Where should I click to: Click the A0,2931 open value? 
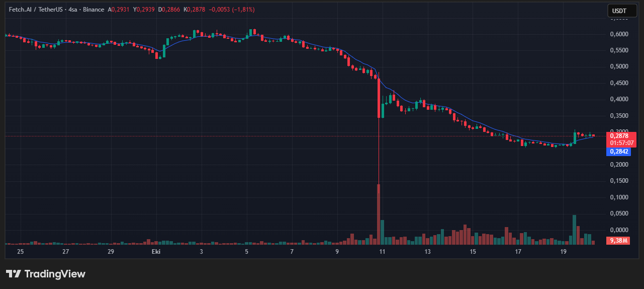[121, 10]
